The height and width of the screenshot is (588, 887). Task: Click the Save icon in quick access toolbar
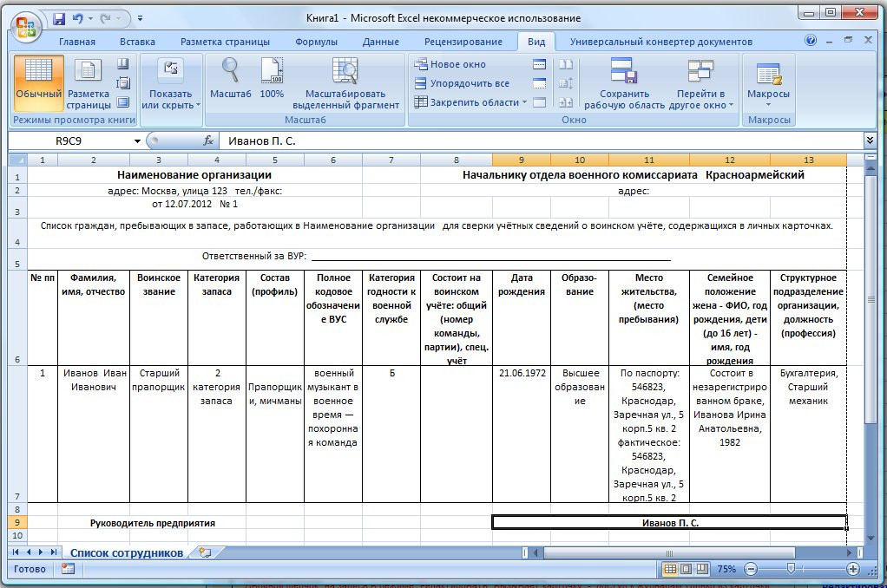pyautogui.click(x=59, y=18)
